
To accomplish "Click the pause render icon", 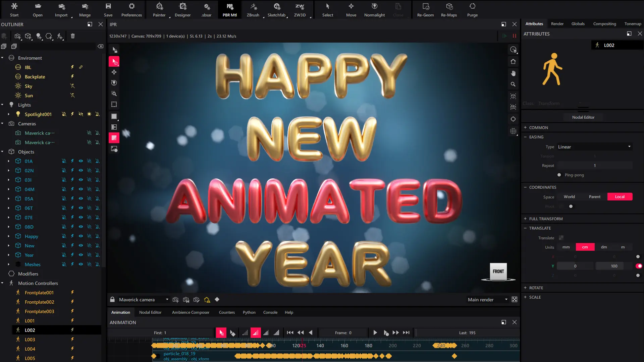I will coord(514,36).
